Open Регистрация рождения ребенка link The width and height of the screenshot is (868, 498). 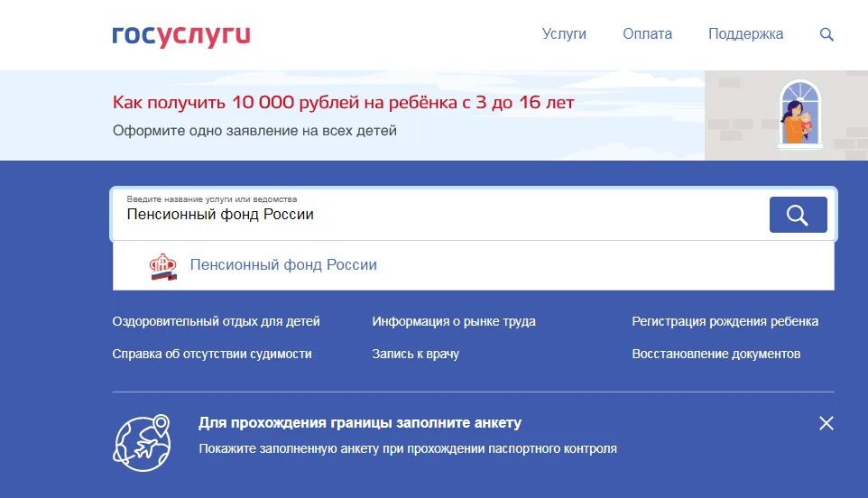(x=725, y=321)
